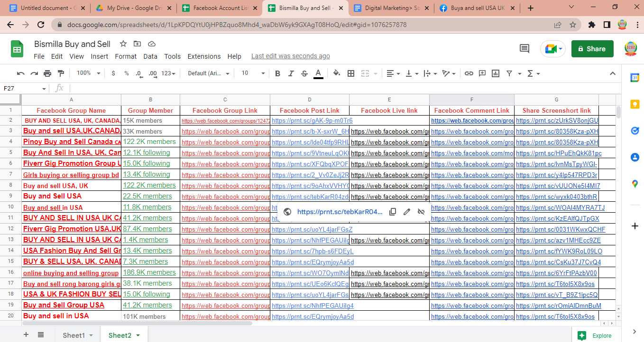
Task: Insert chart via toolbar icon
Action: point(496,73)
